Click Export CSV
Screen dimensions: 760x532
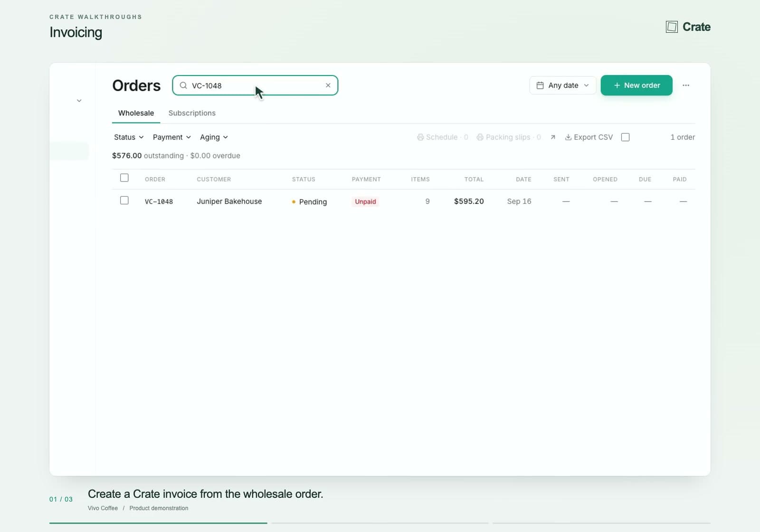pyautogui.click(x=589, y=137)
